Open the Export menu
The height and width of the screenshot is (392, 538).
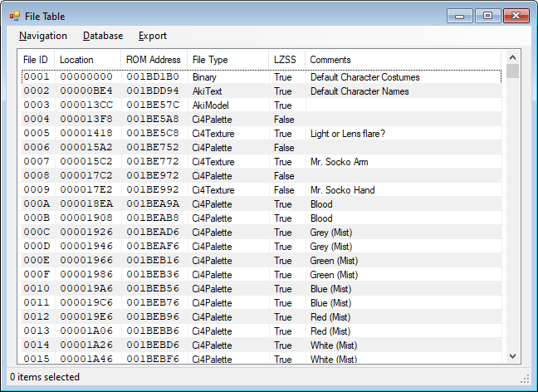pyautogui.click(x=153, y=36)
